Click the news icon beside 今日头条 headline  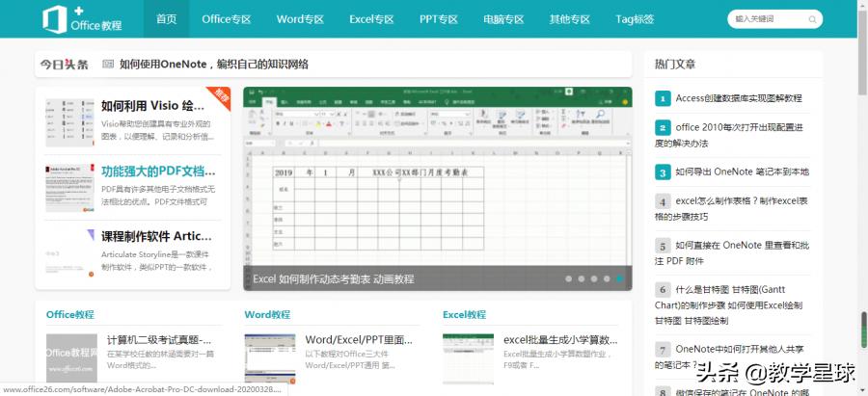point(108,65)
